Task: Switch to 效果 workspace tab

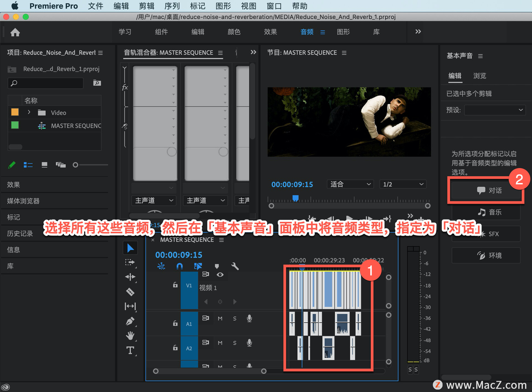Action: pyautogui.click(x=270, y=32)
